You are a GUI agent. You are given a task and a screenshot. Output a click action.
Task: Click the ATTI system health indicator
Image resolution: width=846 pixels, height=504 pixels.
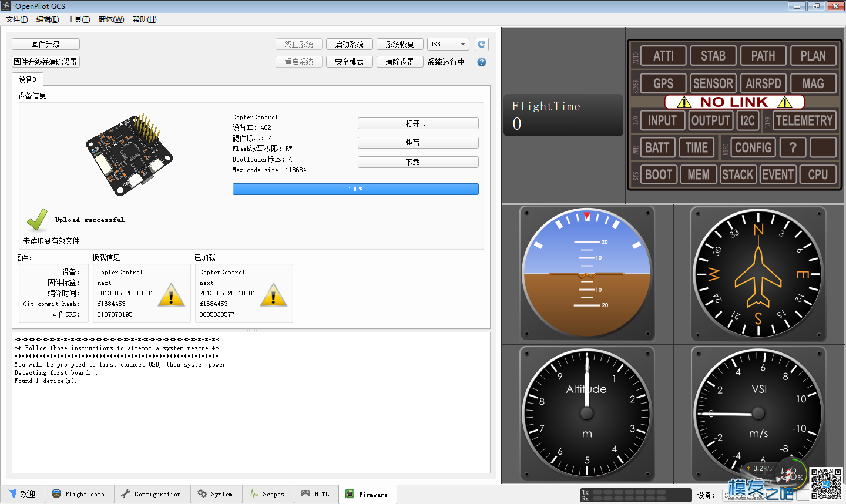[x=663, y=56]
